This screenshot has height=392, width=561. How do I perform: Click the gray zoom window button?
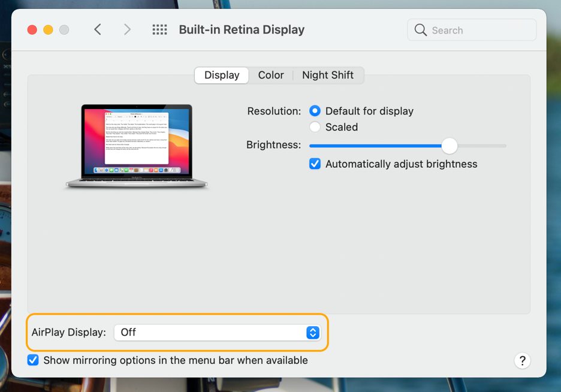pyautogui.click(x=64, y=29)
